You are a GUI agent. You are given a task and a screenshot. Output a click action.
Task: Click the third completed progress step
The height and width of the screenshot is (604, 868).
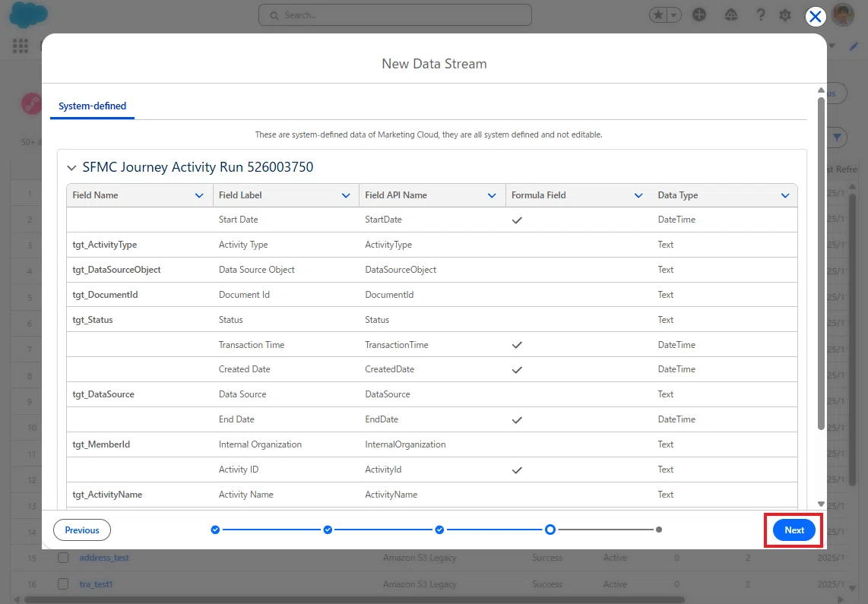439,530
